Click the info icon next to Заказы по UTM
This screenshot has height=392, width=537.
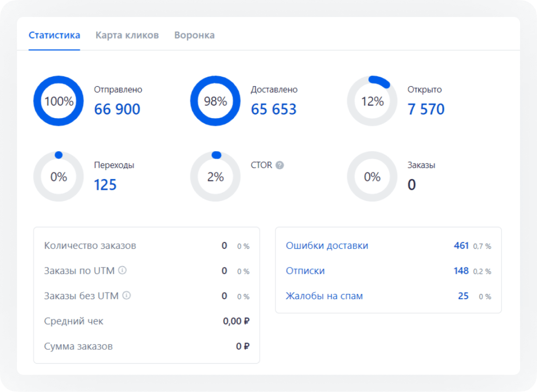[x=123, y=270]
